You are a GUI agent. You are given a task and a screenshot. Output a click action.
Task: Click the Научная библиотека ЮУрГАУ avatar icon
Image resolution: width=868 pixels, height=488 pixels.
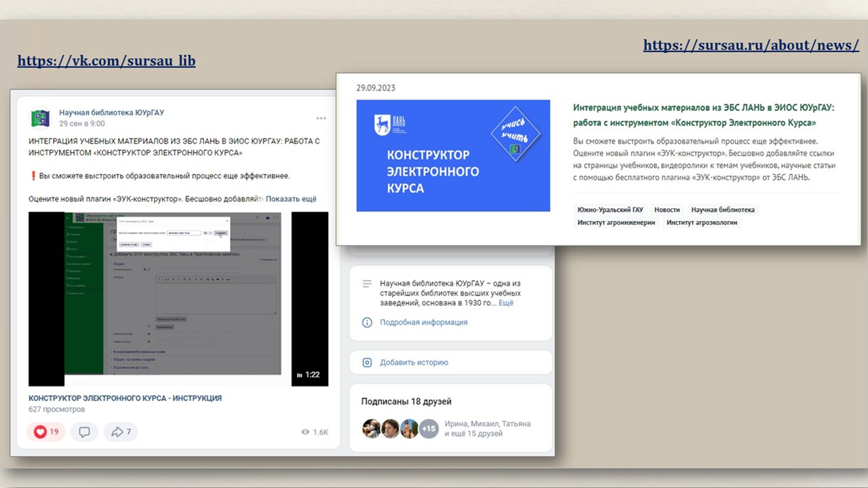pos(41,118)
